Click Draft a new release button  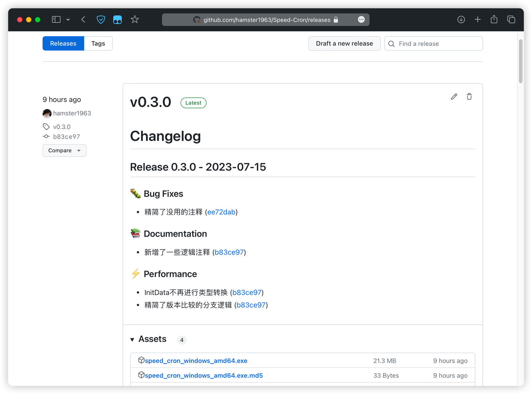pos(344,43)
